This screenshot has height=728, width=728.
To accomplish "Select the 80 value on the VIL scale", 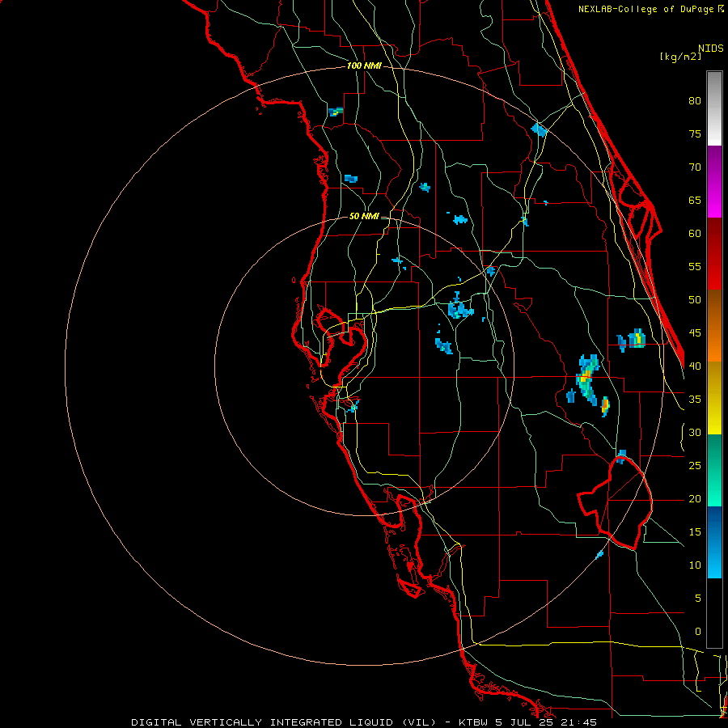I will pyautogui.click(x=695, y=101).
